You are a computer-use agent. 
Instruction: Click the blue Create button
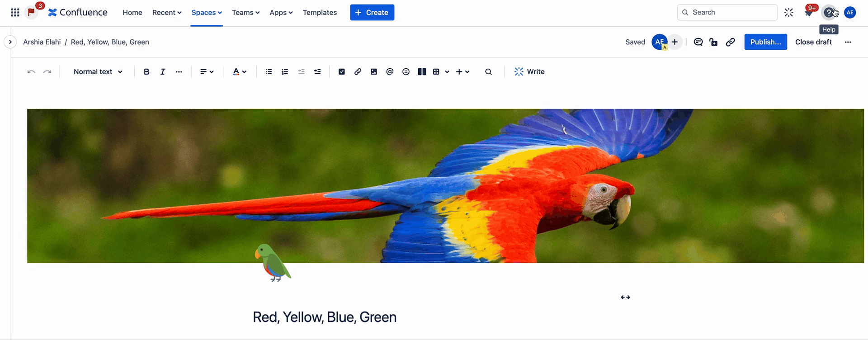tap(372, 12)
